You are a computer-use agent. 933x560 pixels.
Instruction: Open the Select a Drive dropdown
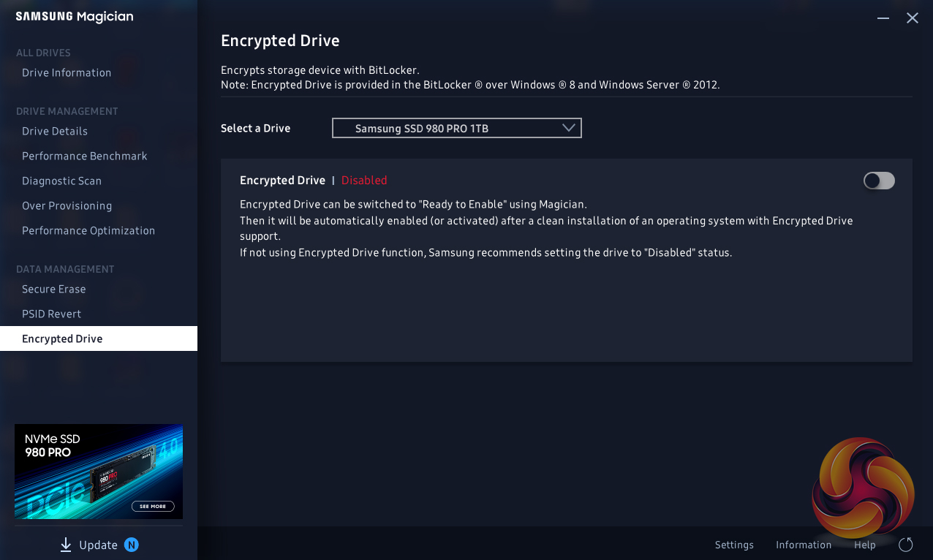click(457, 128)
